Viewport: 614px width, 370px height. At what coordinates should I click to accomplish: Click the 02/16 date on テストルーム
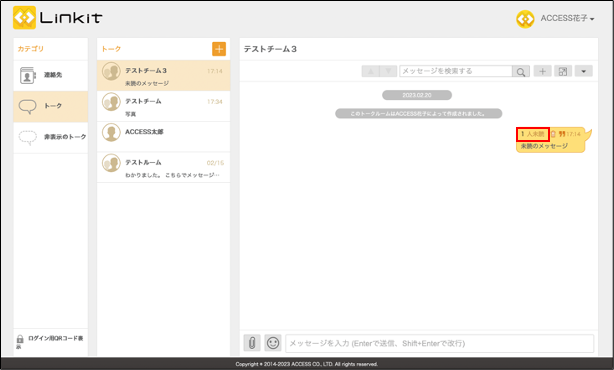(x=215, y=163)
